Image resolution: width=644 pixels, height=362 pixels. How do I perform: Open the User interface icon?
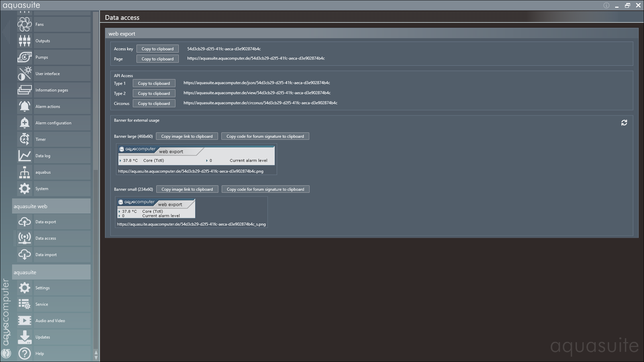24,74
